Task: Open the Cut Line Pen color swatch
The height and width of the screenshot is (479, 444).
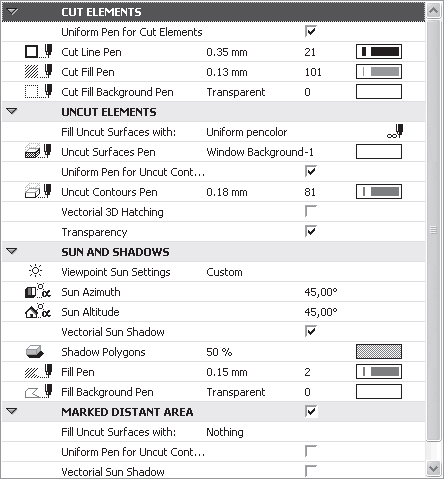Action: 379,51
